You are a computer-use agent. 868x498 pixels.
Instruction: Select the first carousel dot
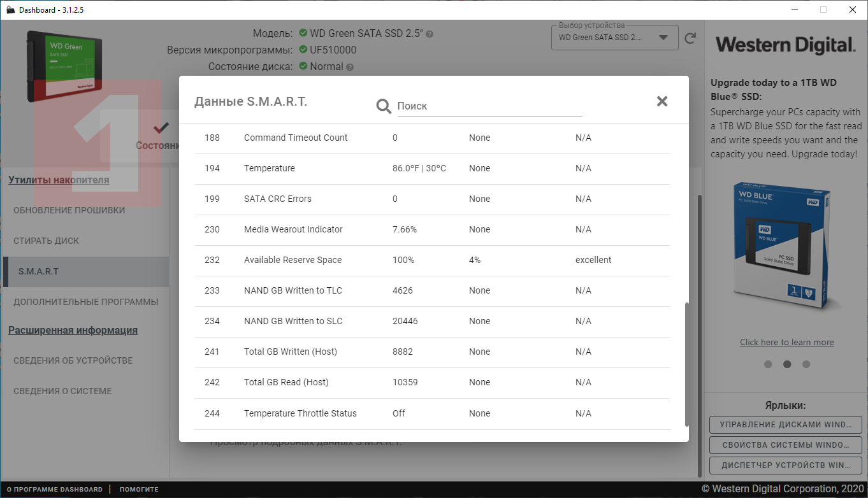(x=768, y=364)
